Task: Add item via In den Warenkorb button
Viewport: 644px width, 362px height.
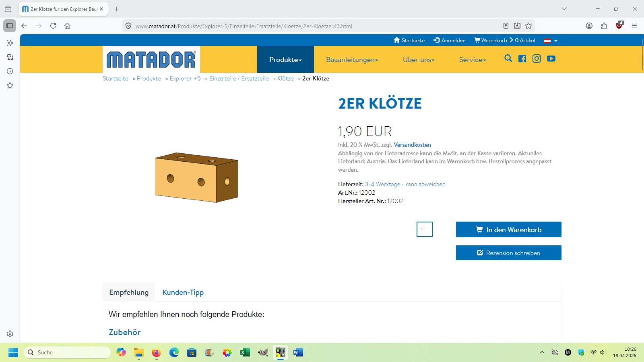Action: click(x=509, y=230)
